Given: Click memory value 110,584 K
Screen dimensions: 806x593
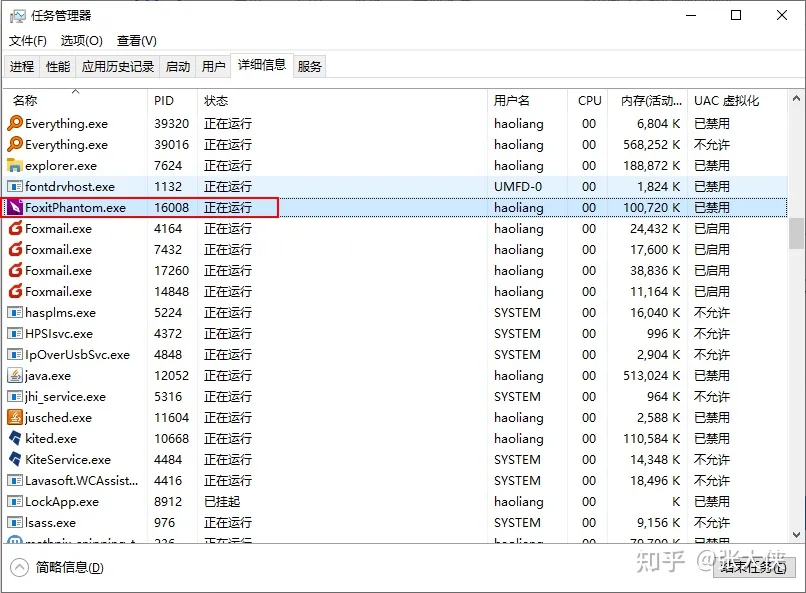Looking at the screenshot, I should 652,438.
